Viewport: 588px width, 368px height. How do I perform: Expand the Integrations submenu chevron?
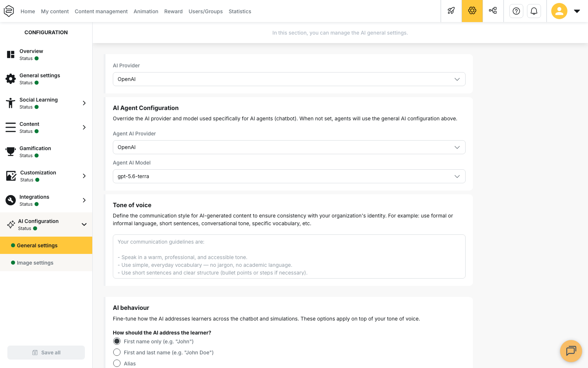84,200
